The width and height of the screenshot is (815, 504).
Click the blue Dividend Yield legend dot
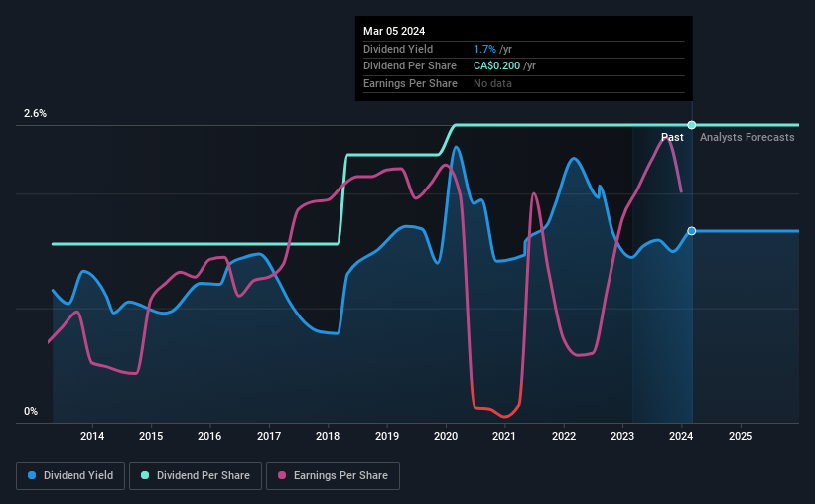pos(32,475)
